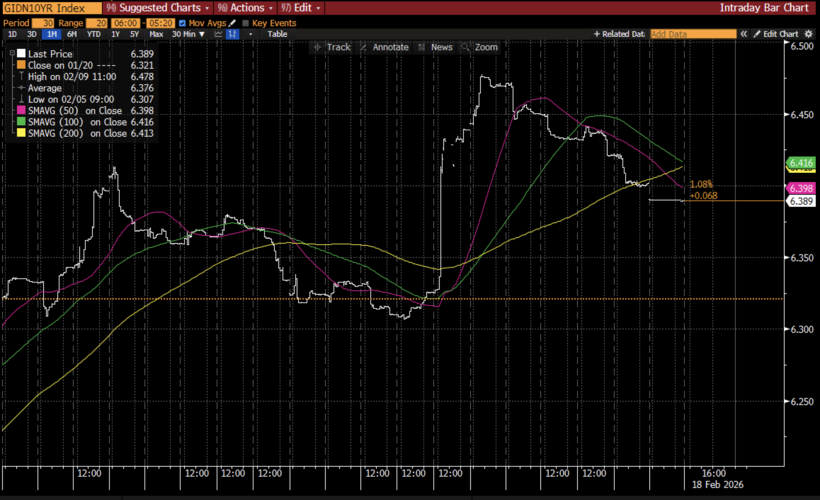
Task: Select the bar chart type icon
Action: coord(232,33)
